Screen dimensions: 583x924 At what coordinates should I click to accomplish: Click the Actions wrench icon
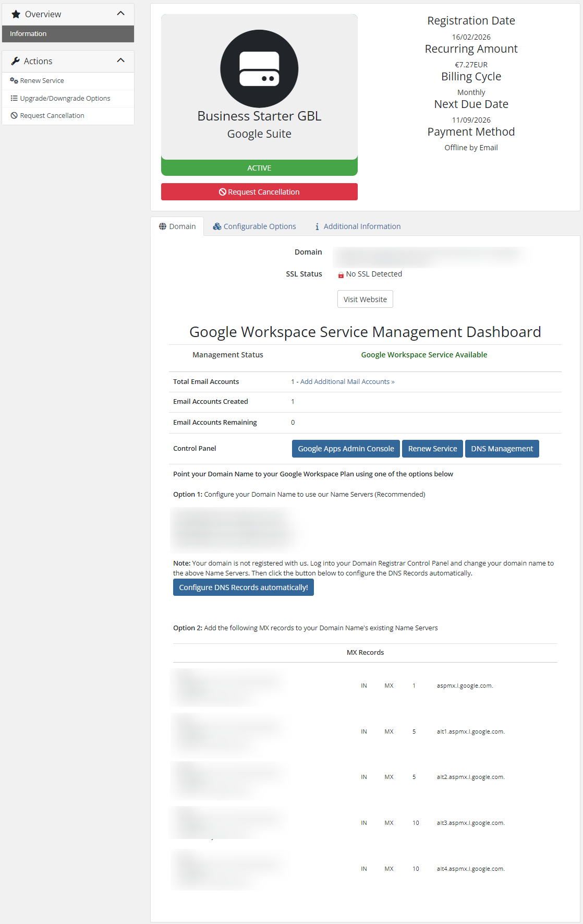[x=16, y=61]
